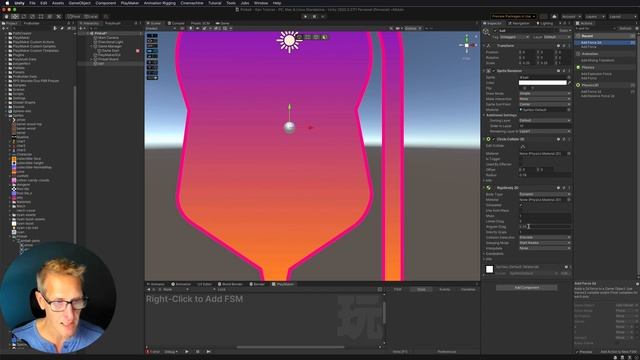Click the color eyedropper icon
Viewport: 640px width, 360px height.
click(x=569, y=83)
